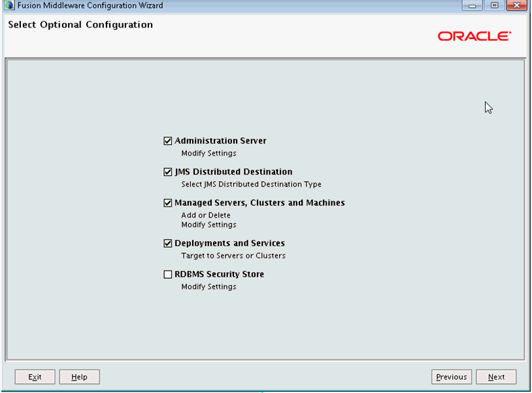Uncheck the JMS Distributed Destination checkbox

coord(167,172)
